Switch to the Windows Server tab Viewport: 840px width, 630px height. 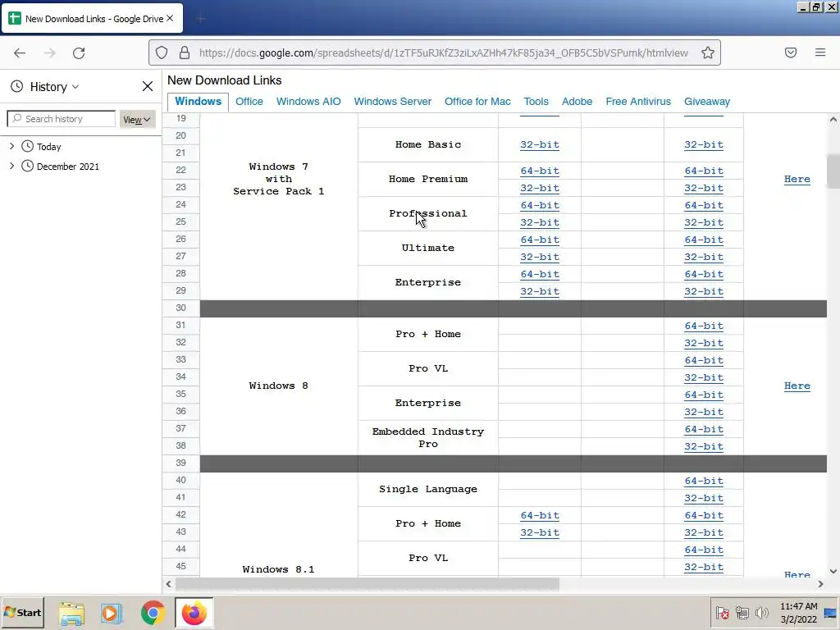392,101
